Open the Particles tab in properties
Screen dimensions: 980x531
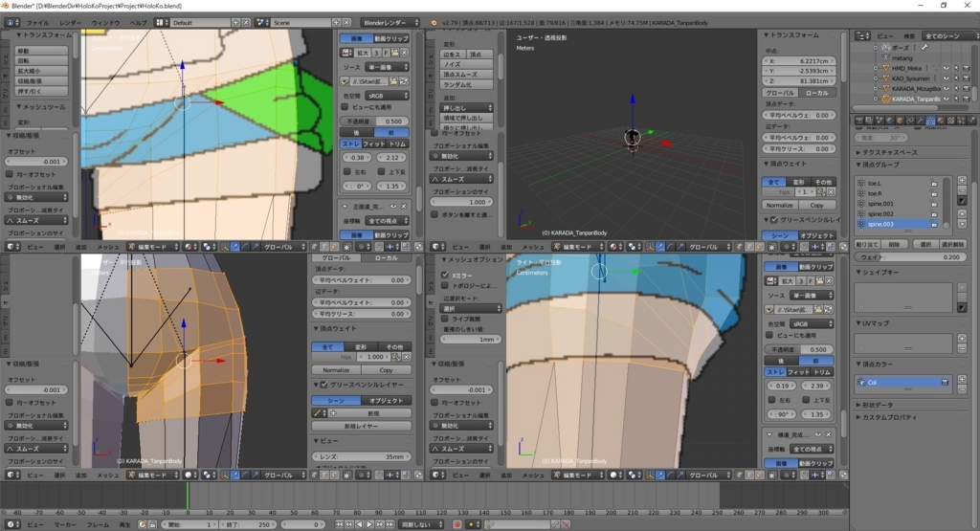[x=961, y=120]
